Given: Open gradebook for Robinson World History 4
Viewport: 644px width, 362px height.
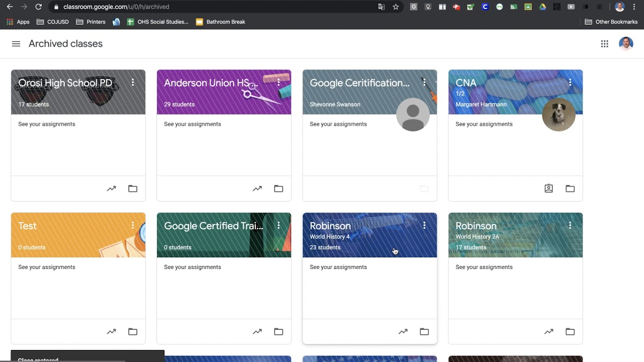Looking at the screenshot, I should click(403, 331).
